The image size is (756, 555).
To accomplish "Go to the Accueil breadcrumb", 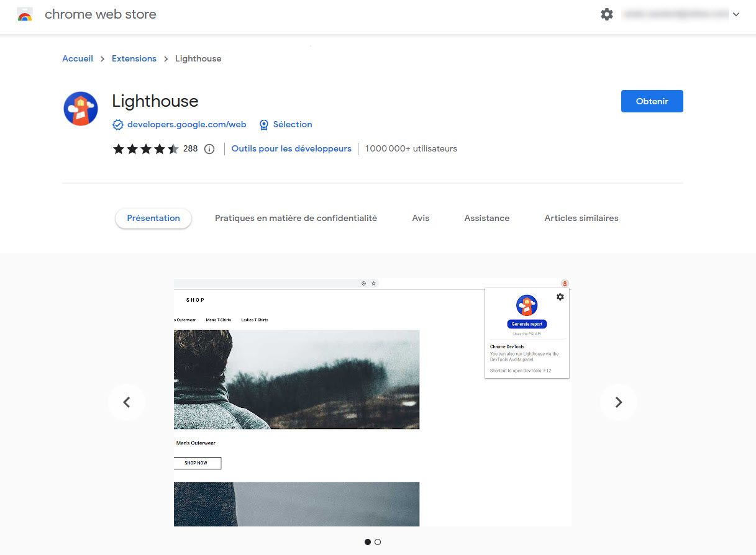I will point(77,58).
